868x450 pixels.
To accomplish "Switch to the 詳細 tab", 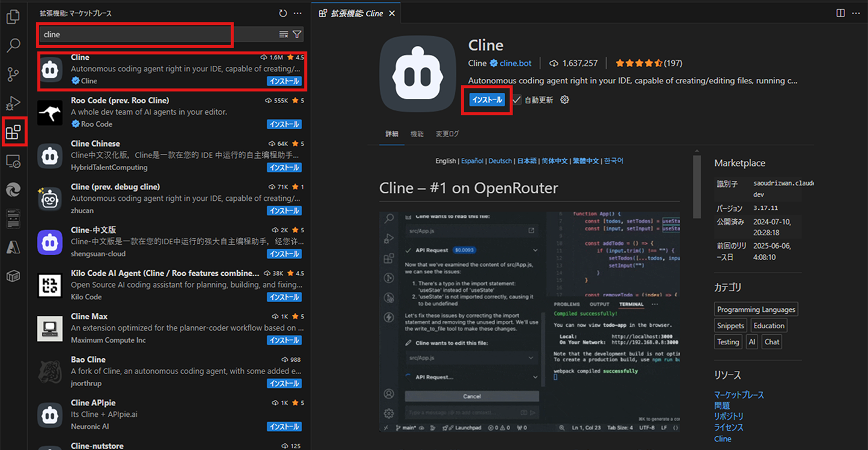I will [x=392, y=134].
